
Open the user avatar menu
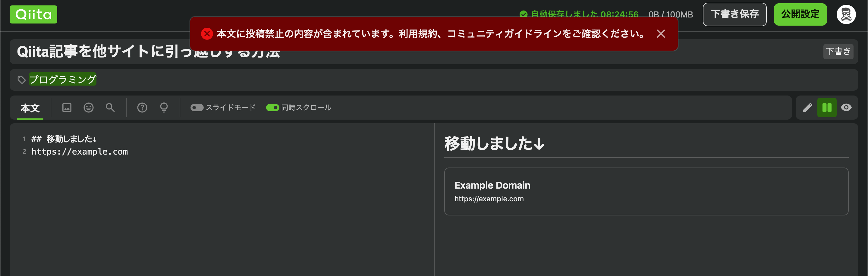(x=846, y=14)
